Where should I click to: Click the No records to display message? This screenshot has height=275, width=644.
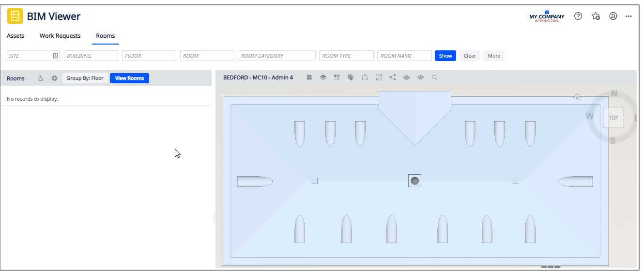pyautogui.click(x=32, y=99)
